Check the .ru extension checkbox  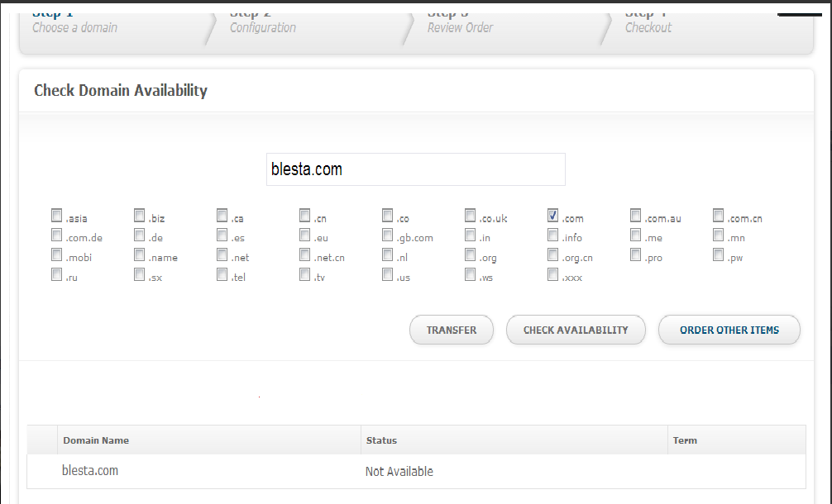point(57,274)
